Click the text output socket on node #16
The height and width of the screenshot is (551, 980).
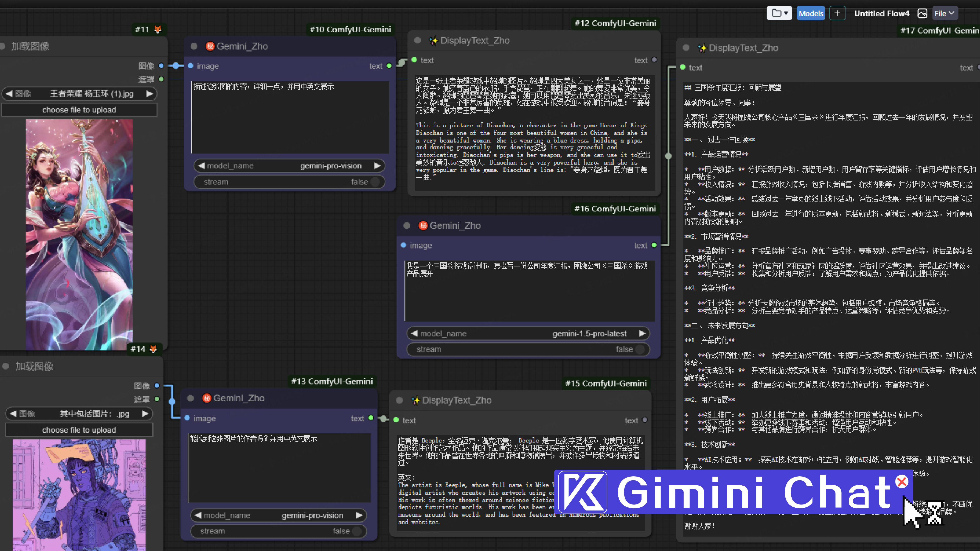tap(654, 245)
